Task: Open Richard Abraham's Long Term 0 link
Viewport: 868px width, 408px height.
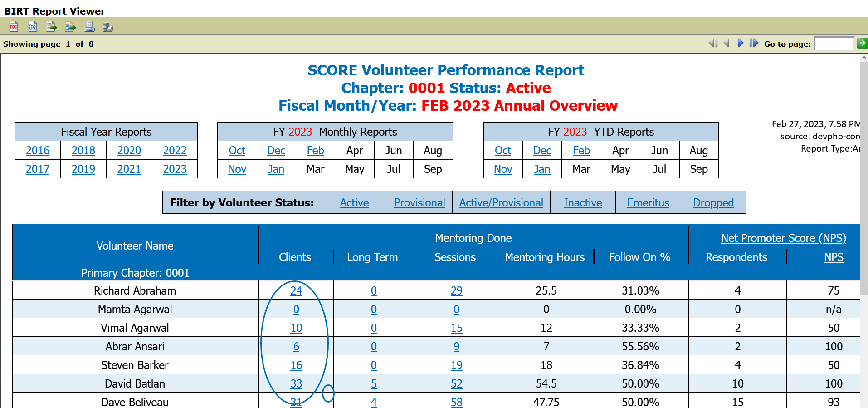Action: point(374,290)
